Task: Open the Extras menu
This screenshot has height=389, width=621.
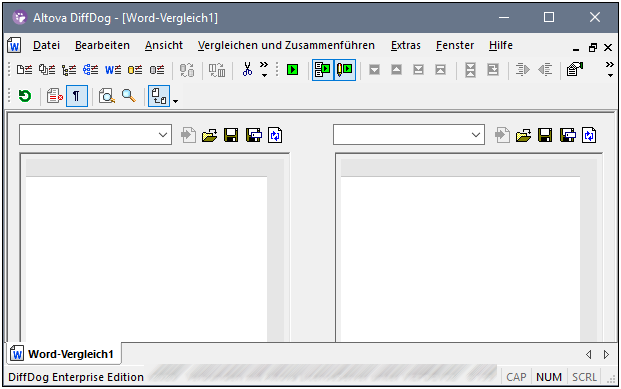Action: 406,46
